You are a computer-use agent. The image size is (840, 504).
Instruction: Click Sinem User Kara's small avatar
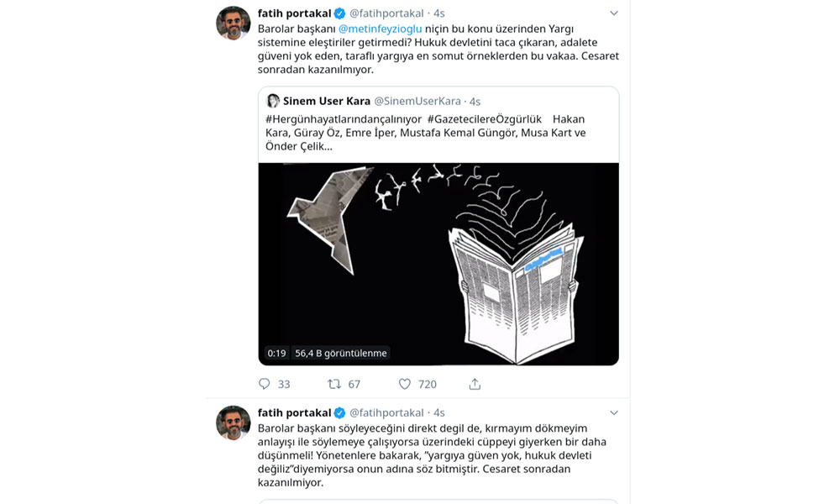coord(273,101)
